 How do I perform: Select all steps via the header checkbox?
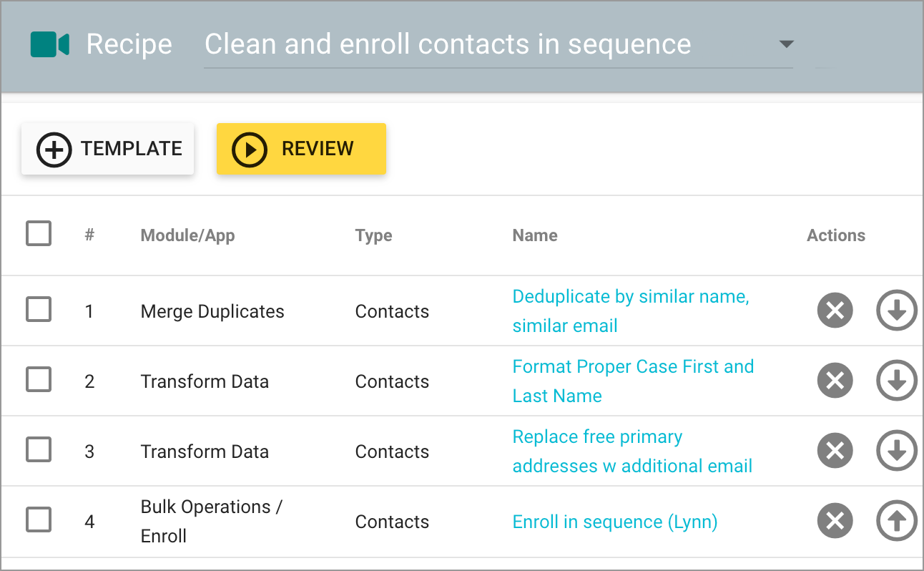38,233
